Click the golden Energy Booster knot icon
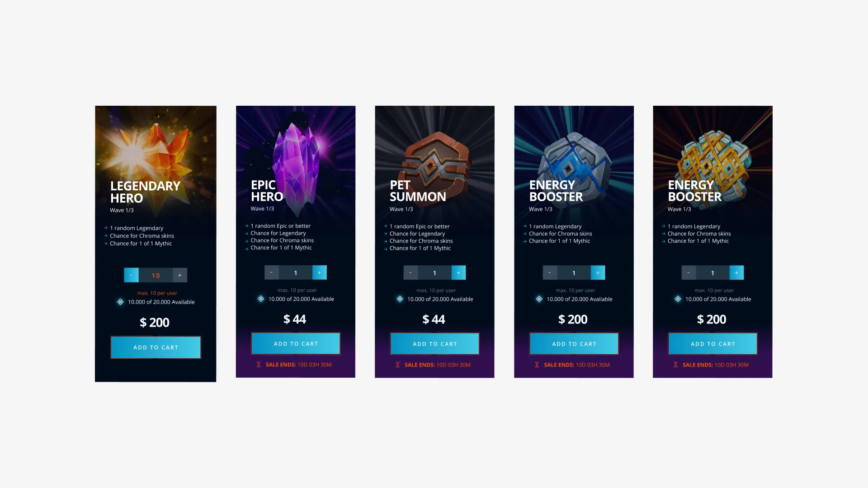This screenshot has width=868, height=488. pyautogui.click(x=714, y=161)
